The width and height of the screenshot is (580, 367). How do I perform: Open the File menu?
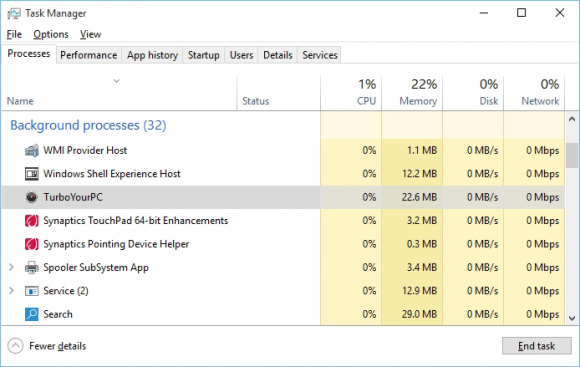pyautogui.click(x=14, y=34)
